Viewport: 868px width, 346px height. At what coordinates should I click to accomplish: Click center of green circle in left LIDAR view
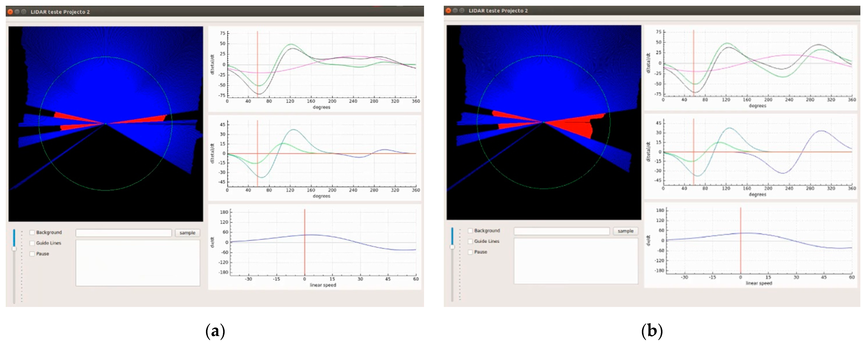point(105,124)
